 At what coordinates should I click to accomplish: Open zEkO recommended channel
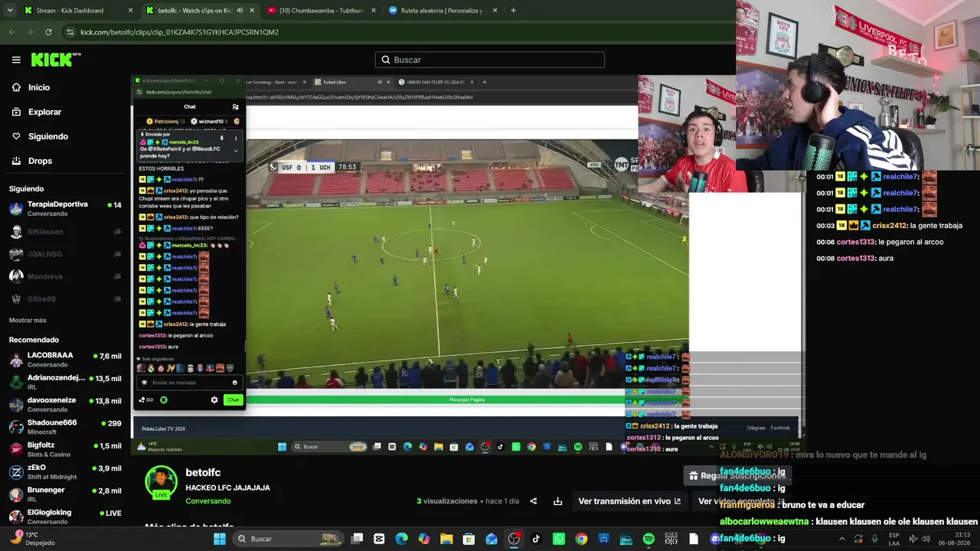tap(65, 471)
